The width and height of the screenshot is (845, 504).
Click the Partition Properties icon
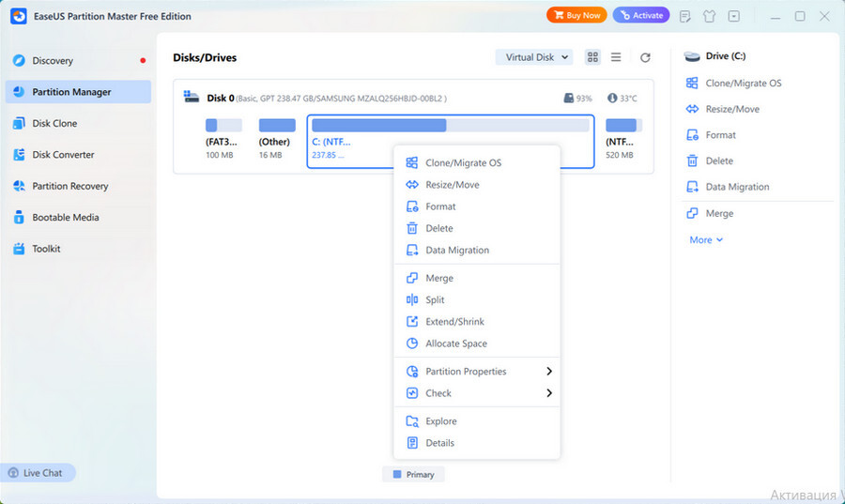pos(412,371)
